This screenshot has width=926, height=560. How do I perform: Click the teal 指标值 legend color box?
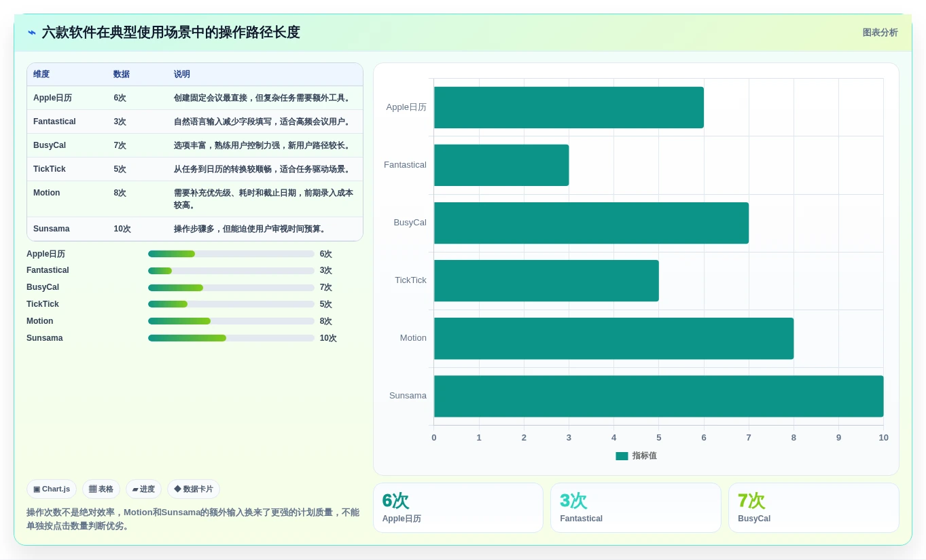(x=622, y=456)
